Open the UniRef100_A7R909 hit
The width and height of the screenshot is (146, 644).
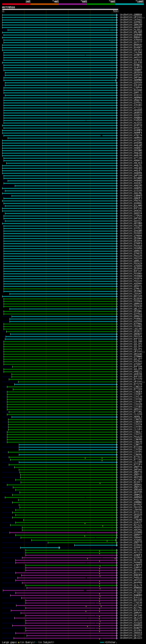point(131,40)
